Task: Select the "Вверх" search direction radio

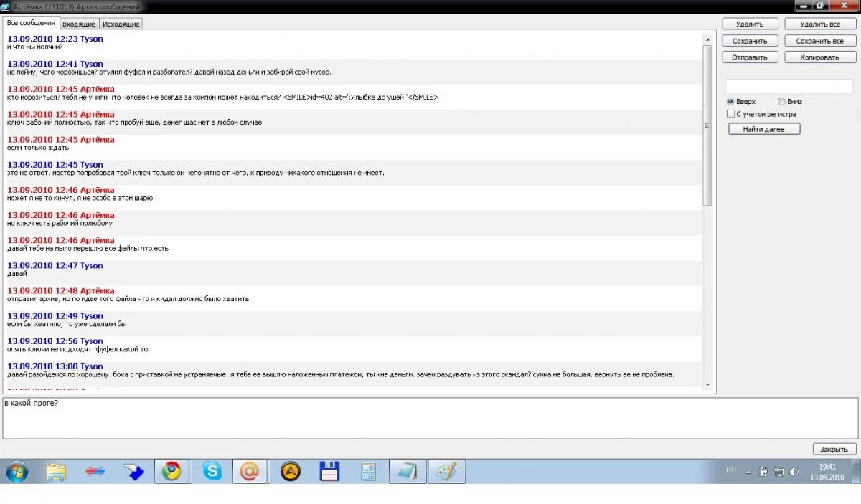Action: pos(730,102)
